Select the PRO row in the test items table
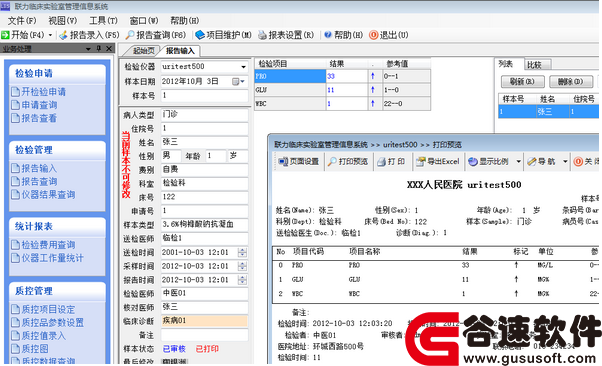 pyautogui.click(x=342, y=76)
